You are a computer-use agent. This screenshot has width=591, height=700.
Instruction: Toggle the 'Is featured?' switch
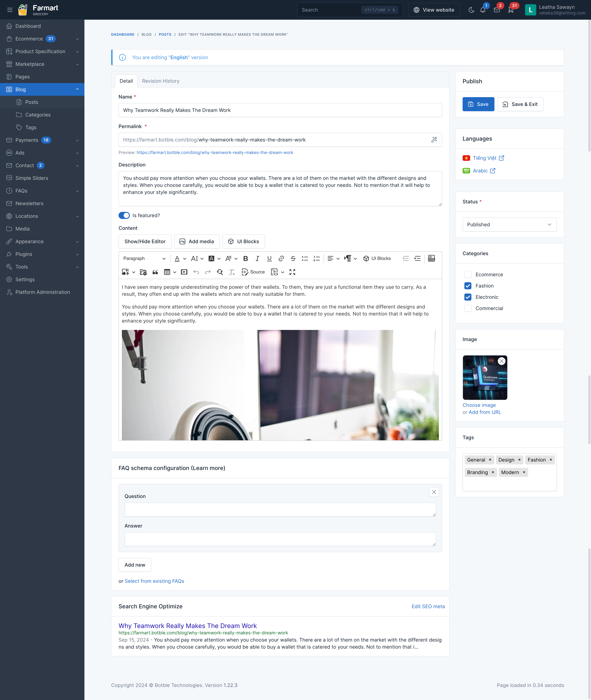[124, 215]
